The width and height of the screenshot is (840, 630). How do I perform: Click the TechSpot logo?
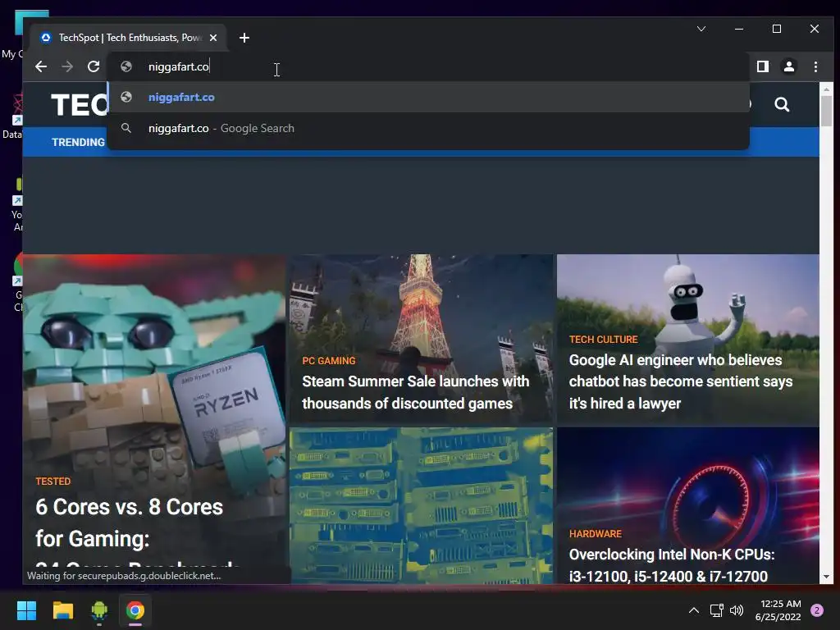pos(80,104)
